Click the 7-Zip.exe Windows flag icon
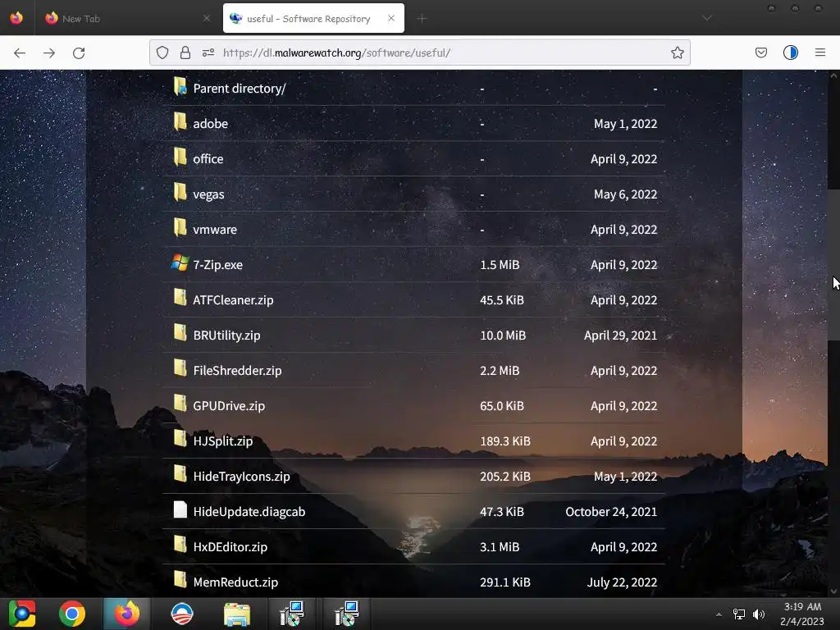840x630 pixels. pyautogui.click(x=180, y=263)
